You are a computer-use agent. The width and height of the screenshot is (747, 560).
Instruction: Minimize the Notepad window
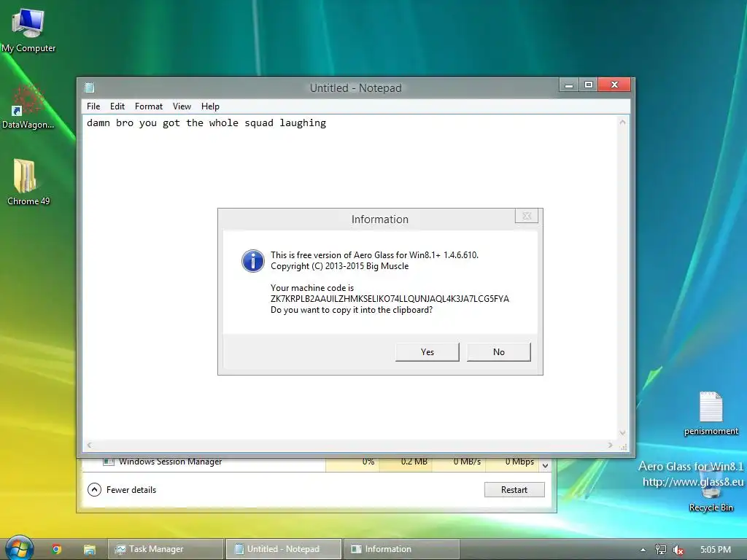click(569, 85)
